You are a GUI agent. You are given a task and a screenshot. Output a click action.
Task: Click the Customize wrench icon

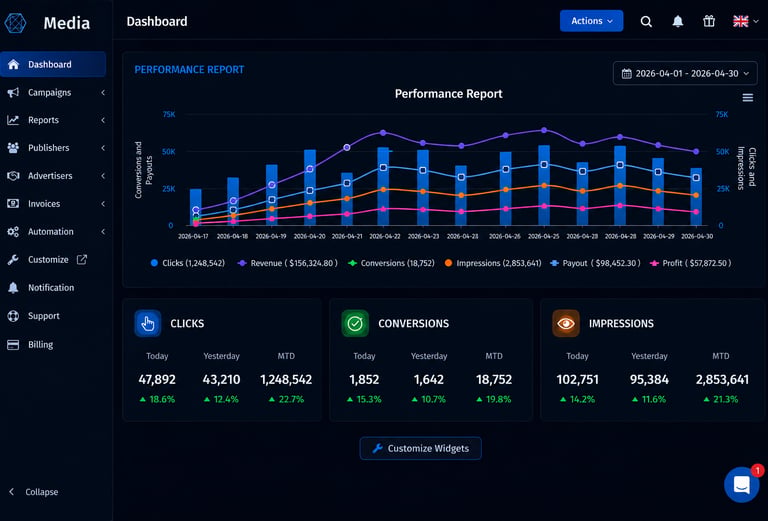(x=13, y=260)
